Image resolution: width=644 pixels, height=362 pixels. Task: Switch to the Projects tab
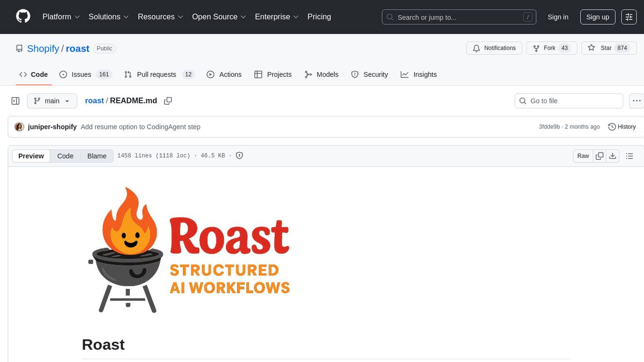coord(273,74)
